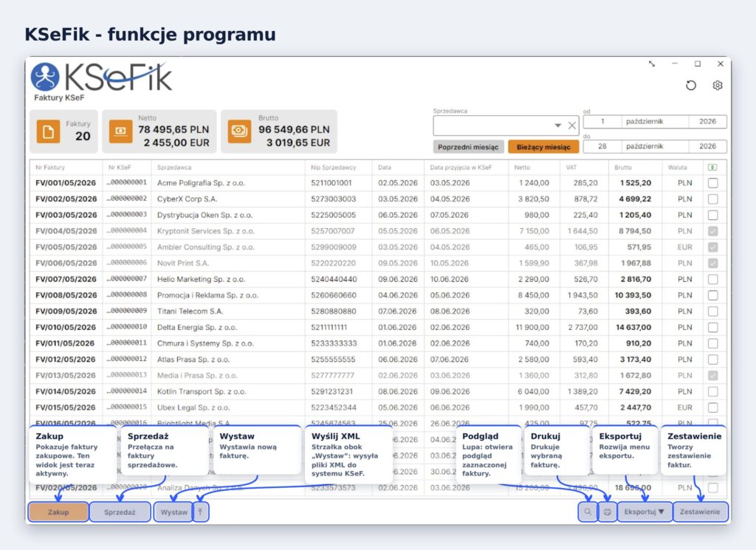This screenshot has height=550, width=756.
Task: Click brutto amount 7 429,20
Action: pyautogui.click(x=635, y=391)
